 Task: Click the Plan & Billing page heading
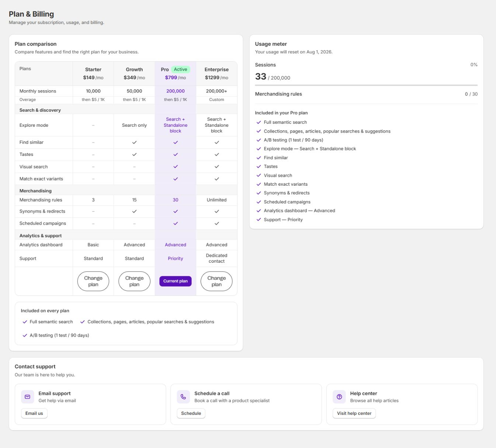(x=31, y=14)
